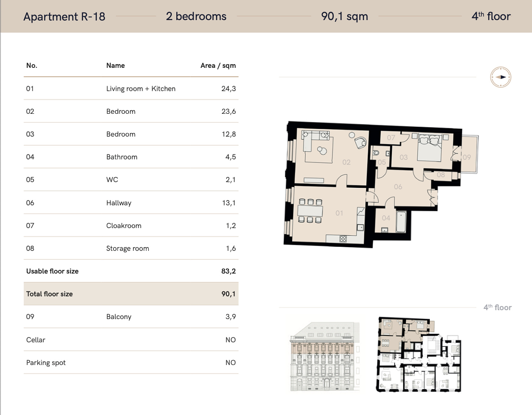Viewport: 532px width, 415px height.
Task: Click the Living room + Kitchen row
Action: pos(131,89)
